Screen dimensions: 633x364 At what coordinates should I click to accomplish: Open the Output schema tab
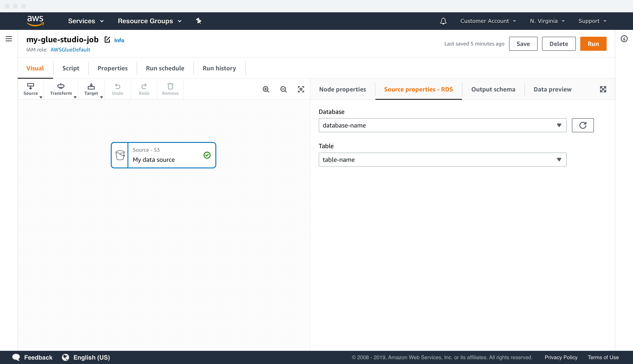coord(493,89)
